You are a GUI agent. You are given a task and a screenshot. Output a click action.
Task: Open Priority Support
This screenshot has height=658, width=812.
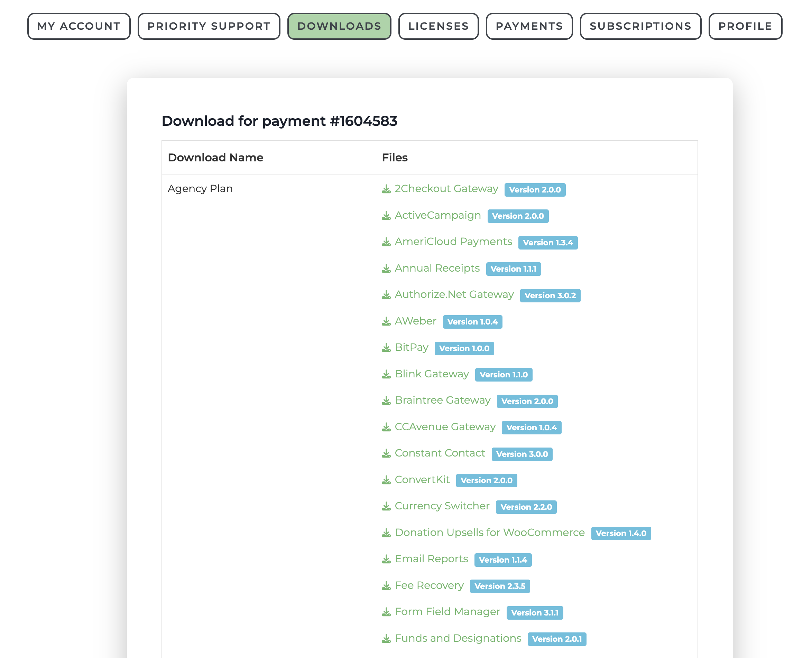[x=208, y=26]
